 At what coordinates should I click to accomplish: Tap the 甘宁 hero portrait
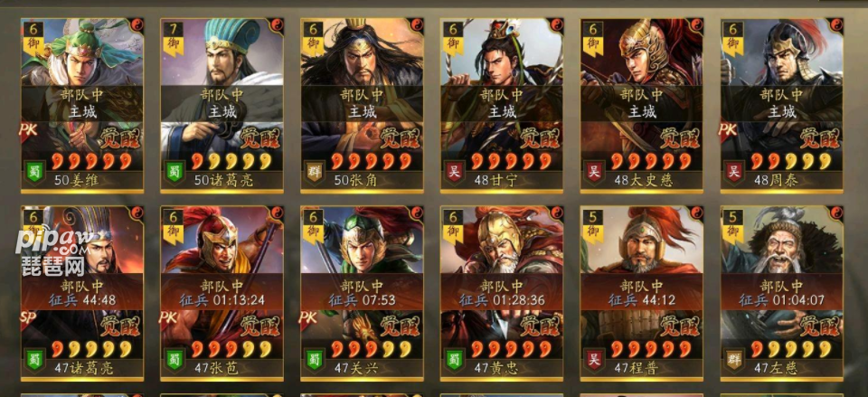(502, 105)
